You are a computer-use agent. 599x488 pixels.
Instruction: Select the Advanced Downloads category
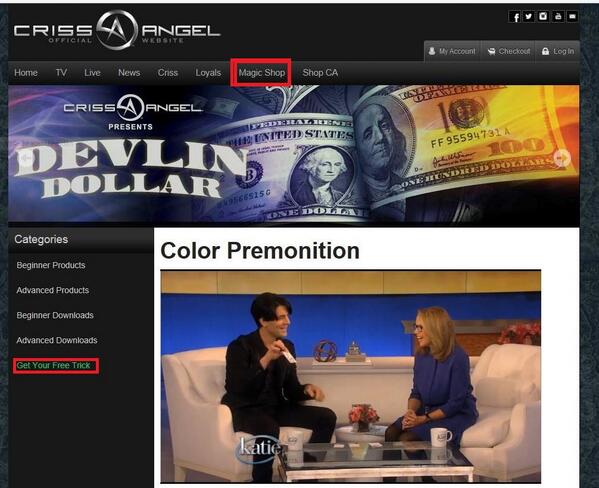coord(57,340)
